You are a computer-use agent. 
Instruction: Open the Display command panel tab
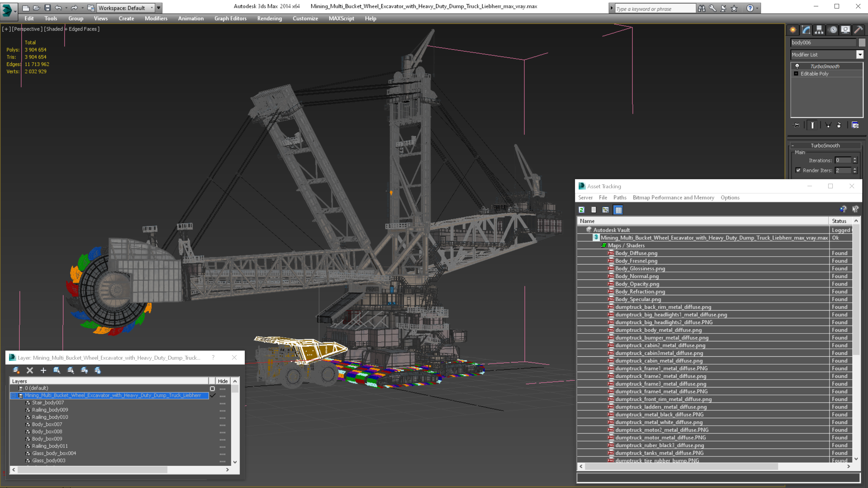pos(845,30)
